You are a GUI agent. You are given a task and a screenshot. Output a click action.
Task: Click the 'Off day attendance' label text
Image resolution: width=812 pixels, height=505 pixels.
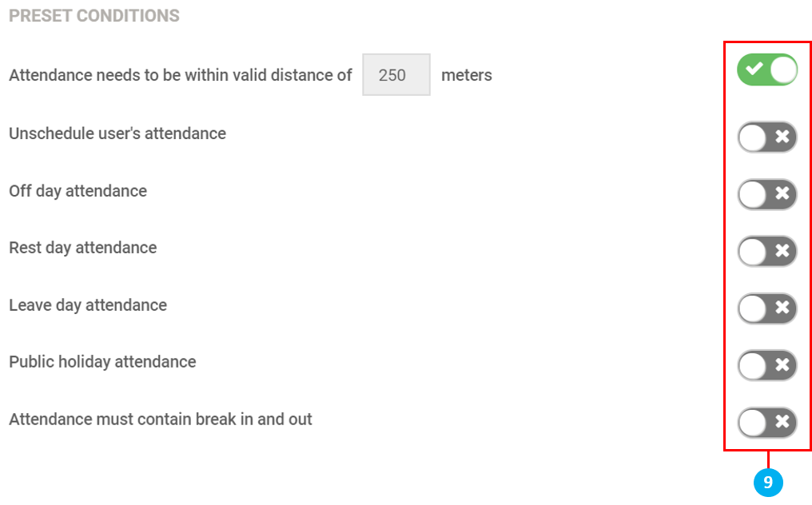click(78, 191)
